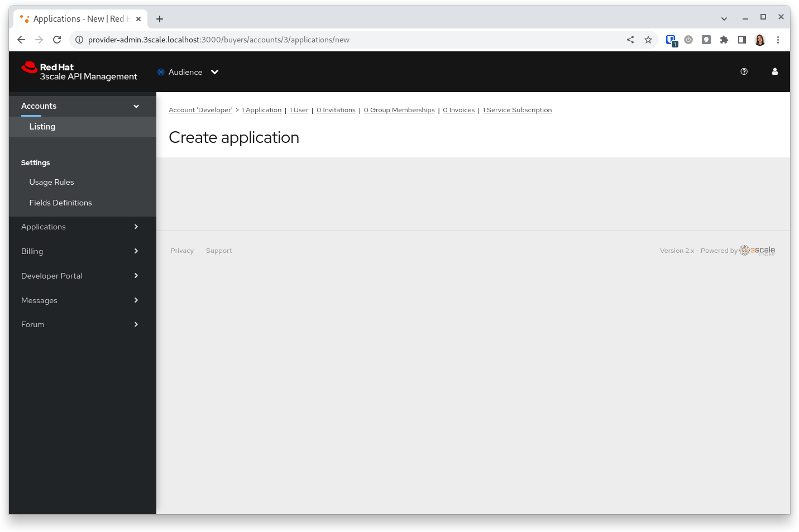Open the 1 Service Subscription link
The image size is (799, 532).
517,109
